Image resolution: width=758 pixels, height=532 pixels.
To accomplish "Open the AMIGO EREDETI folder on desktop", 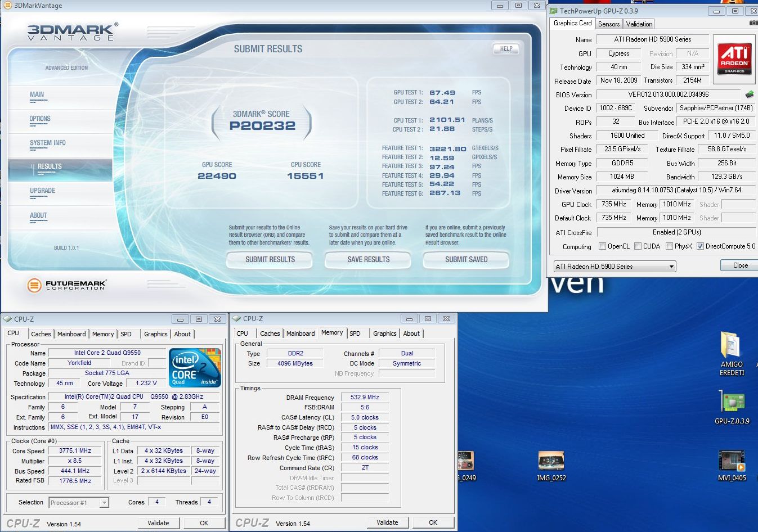I will point(732,354).
